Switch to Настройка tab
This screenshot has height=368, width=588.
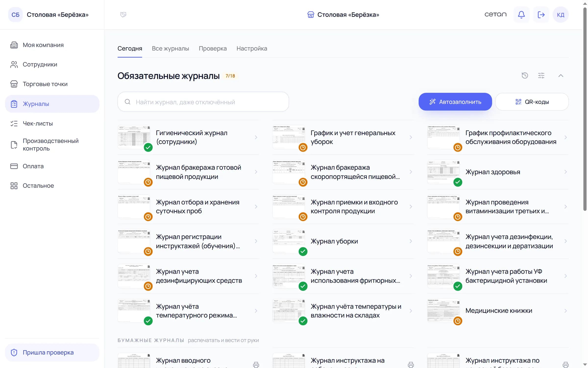click(x=252, y=49)
